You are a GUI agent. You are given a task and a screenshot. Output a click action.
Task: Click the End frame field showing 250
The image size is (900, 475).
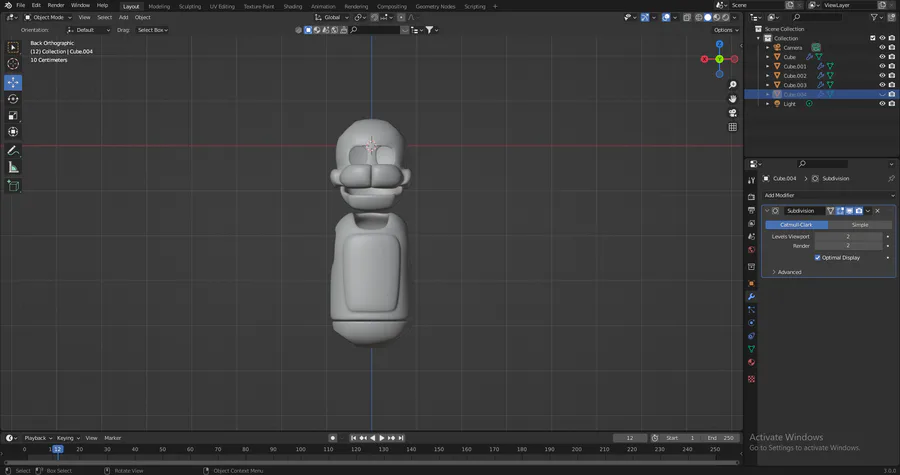click(720, 438)
